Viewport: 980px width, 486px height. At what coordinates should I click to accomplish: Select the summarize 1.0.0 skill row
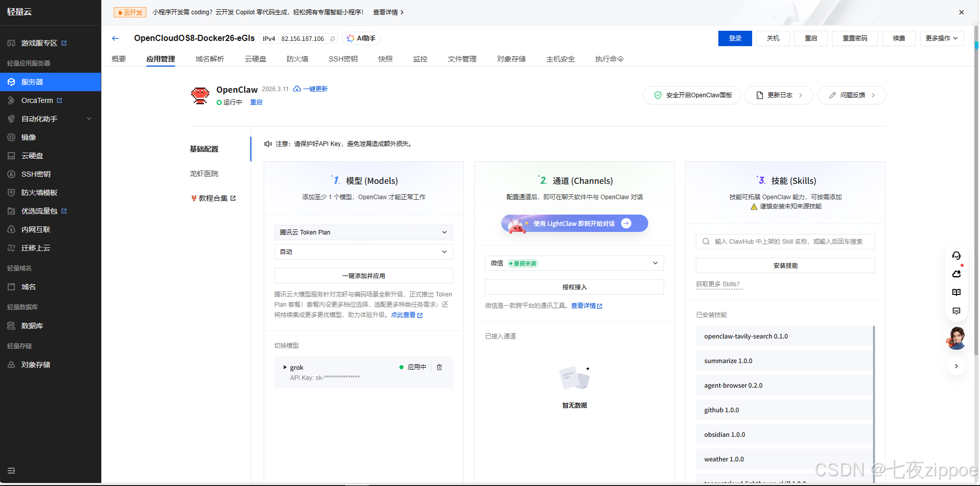[x=784, y=361]
